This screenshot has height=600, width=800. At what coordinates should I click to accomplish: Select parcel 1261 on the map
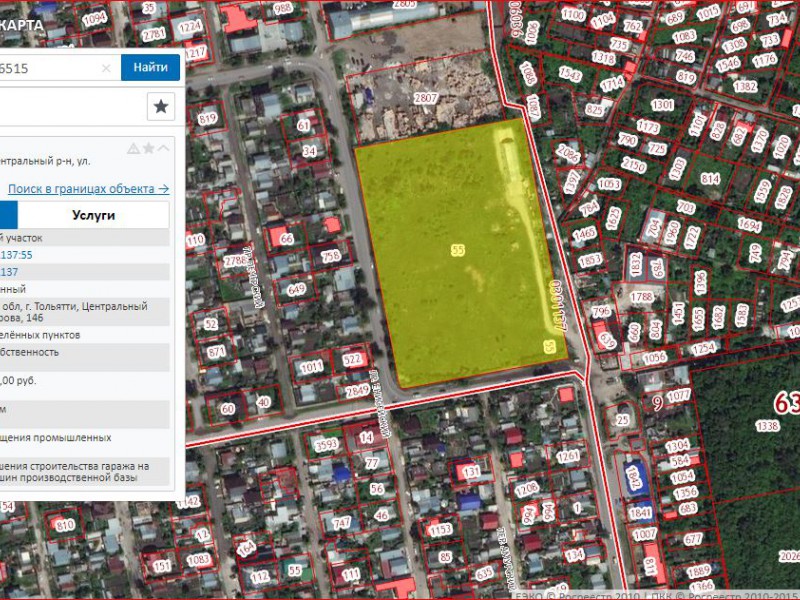[x=568, y=456]
